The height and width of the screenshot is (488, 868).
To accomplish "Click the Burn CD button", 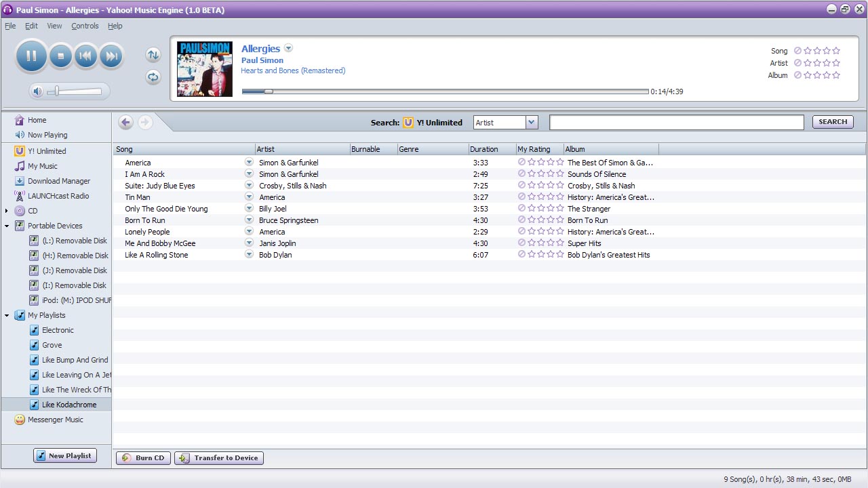I will click(x=144, y=458).
